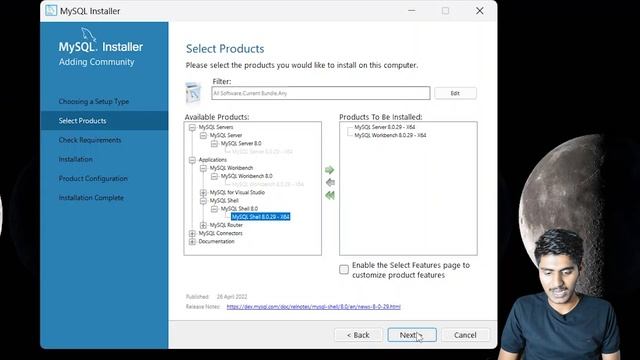This screenshot has width=640, height=360.
Task: Expand the Documentation tree node
Action: (192, 242)
